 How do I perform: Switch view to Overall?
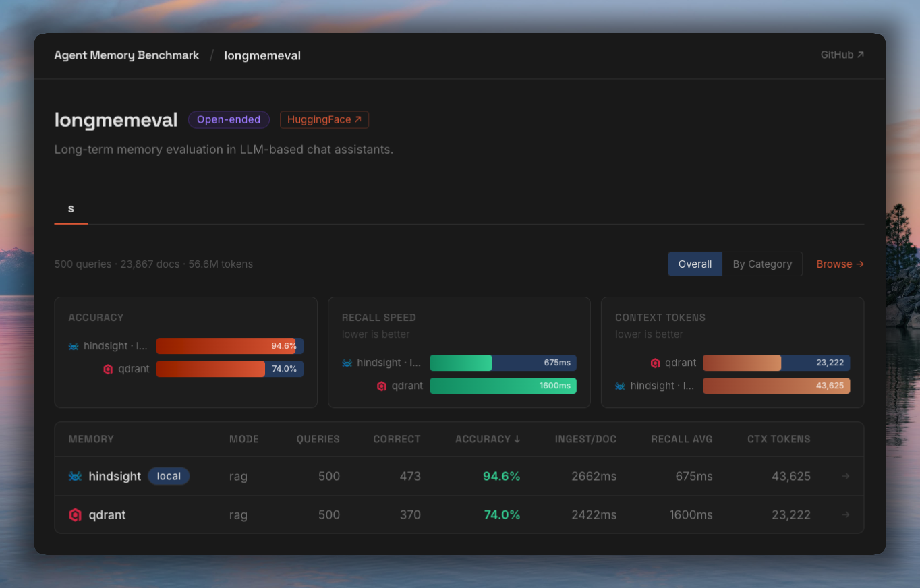(695, 264)
